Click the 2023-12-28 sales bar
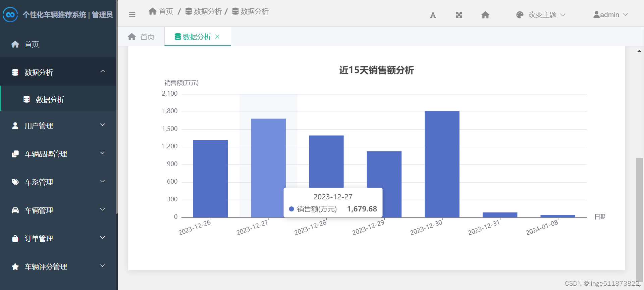This screenshot has width=644, height=290. [326, 161]
